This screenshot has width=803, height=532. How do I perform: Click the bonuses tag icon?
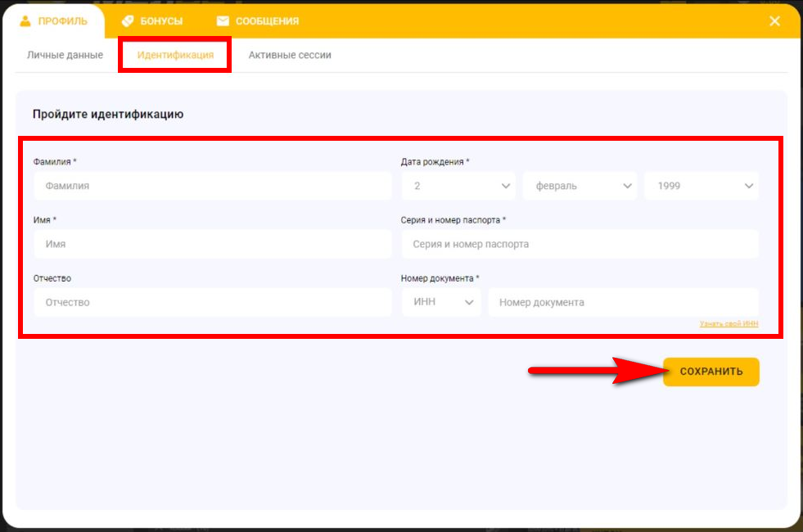click(x=128, y=21)
